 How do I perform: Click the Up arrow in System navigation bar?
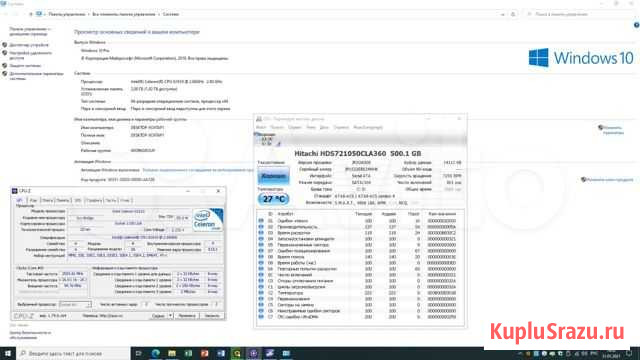[31, 14]
